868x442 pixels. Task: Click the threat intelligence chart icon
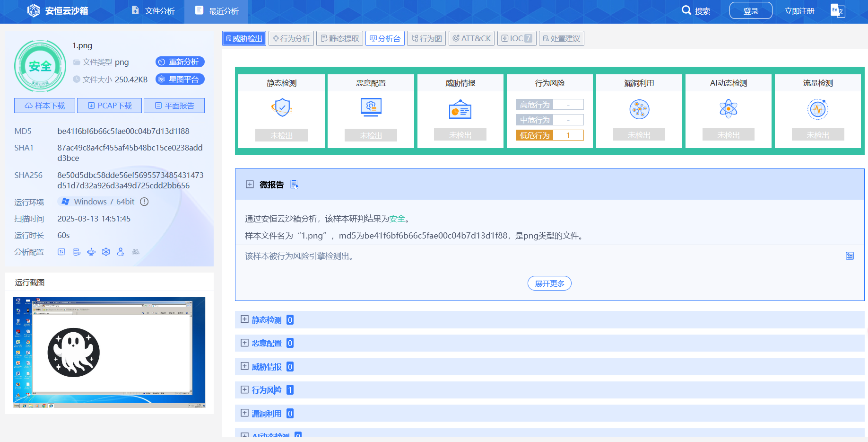(460, 109)
